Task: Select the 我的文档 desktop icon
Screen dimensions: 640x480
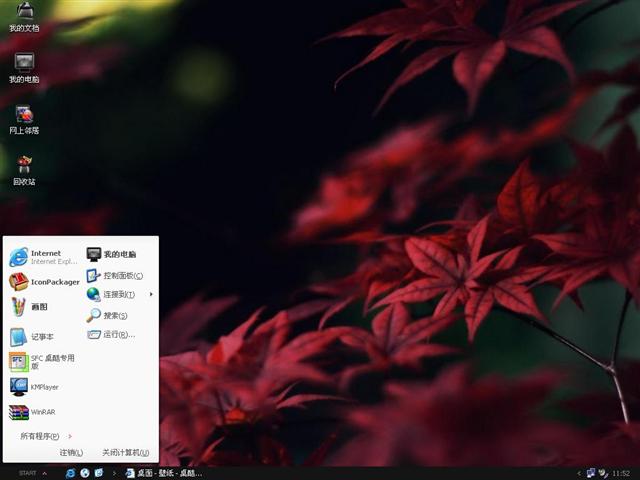Action: [24, 15]
